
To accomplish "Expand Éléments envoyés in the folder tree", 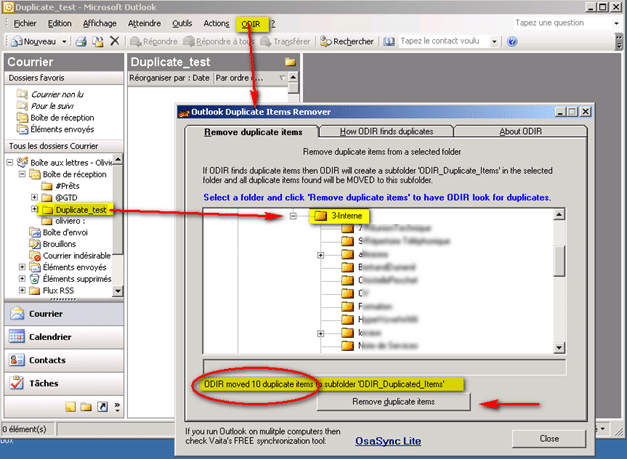I will (22, 267).
